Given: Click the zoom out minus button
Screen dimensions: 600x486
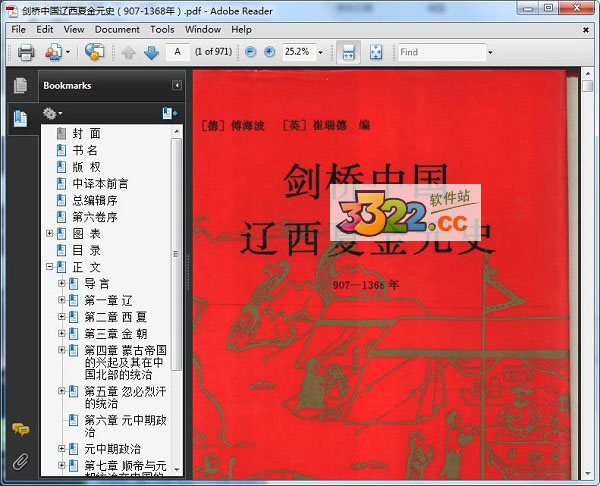Looking at the screenshot, I should point(250,52).
